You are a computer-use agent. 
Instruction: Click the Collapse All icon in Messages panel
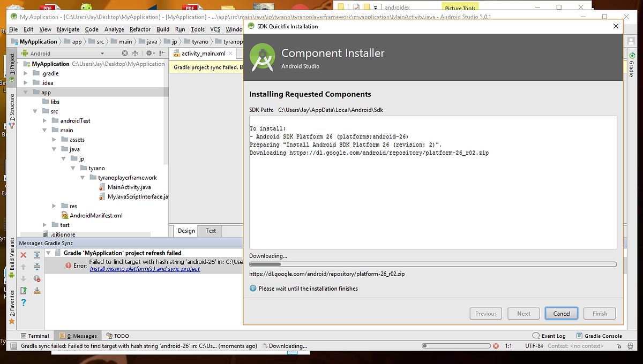click(x=37, y=267)
